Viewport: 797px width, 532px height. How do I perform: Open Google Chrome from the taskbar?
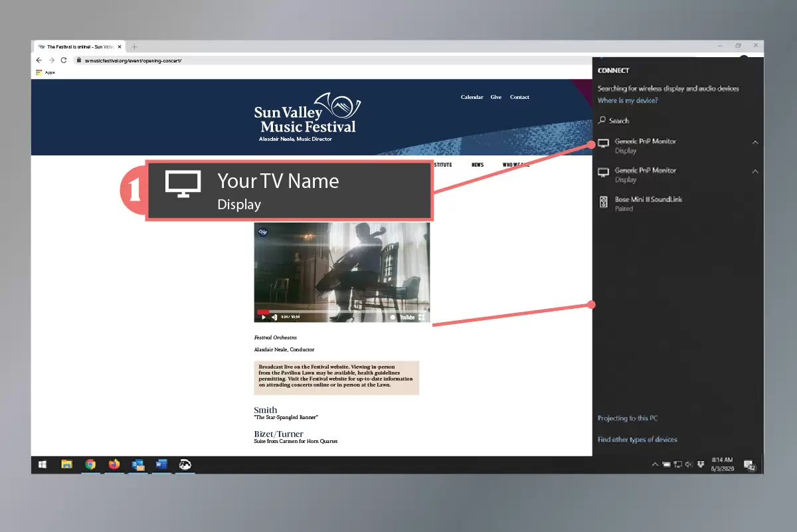[90, 464]
